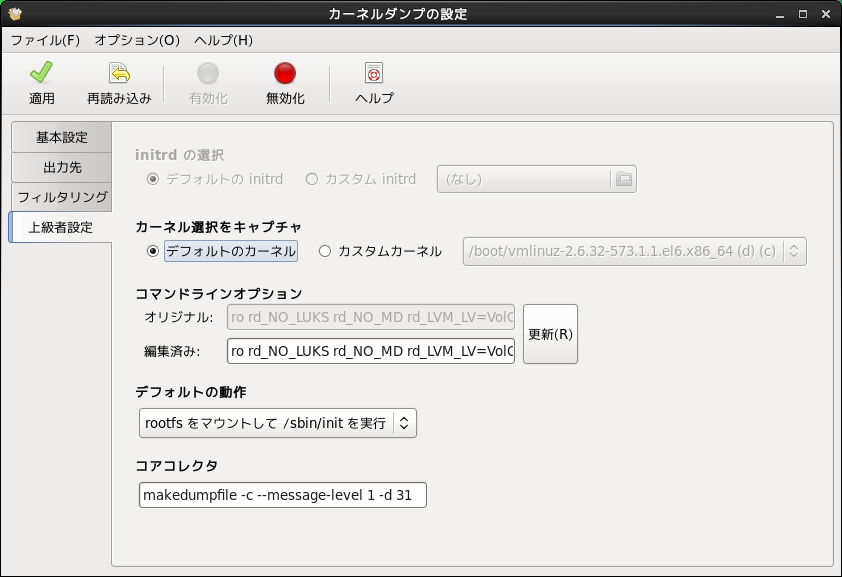Click the Help (ヘルプ) lifebuoy icon
This screenshot has width=842, height=577.
tap(374, 74)
